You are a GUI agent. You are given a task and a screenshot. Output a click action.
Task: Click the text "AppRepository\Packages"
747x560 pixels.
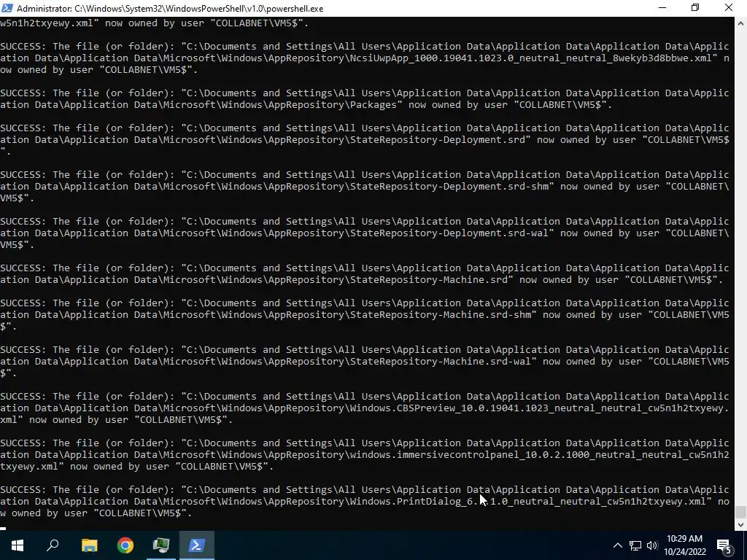point(332,105)
